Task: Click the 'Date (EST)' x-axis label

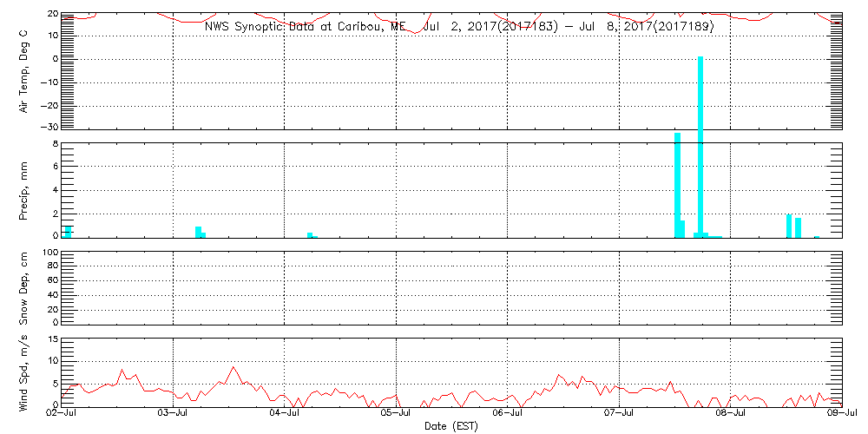Action: tap(451, 426)
